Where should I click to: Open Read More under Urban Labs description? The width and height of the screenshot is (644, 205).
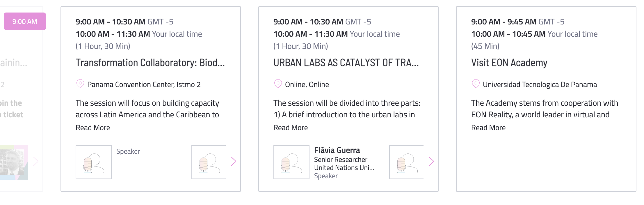point(291,128)
